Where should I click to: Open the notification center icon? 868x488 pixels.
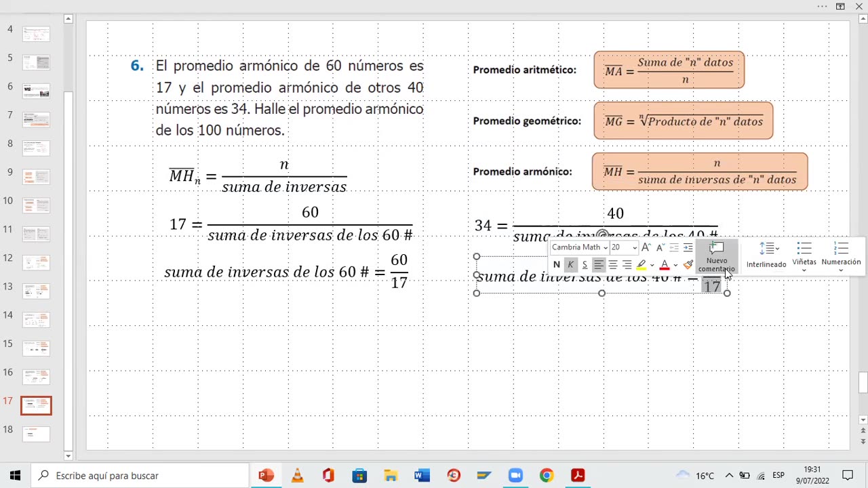click(848, 475)
